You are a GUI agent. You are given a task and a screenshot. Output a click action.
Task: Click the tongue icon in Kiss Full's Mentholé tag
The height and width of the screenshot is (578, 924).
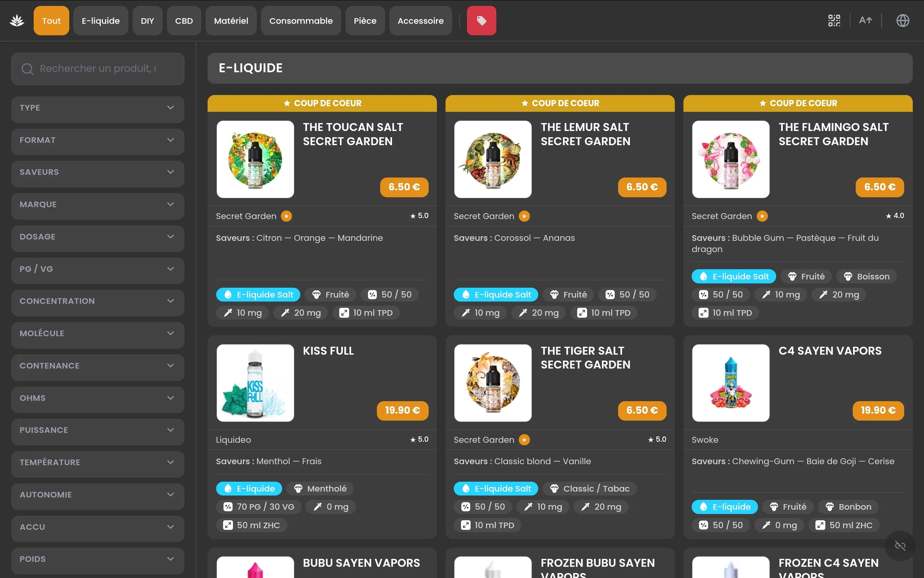click(298, 489)
